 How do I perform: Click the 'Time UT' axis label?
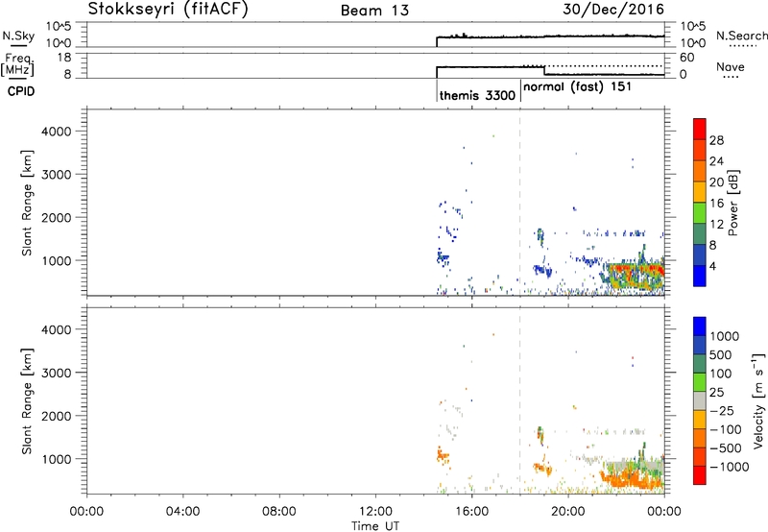click(375, 526)
